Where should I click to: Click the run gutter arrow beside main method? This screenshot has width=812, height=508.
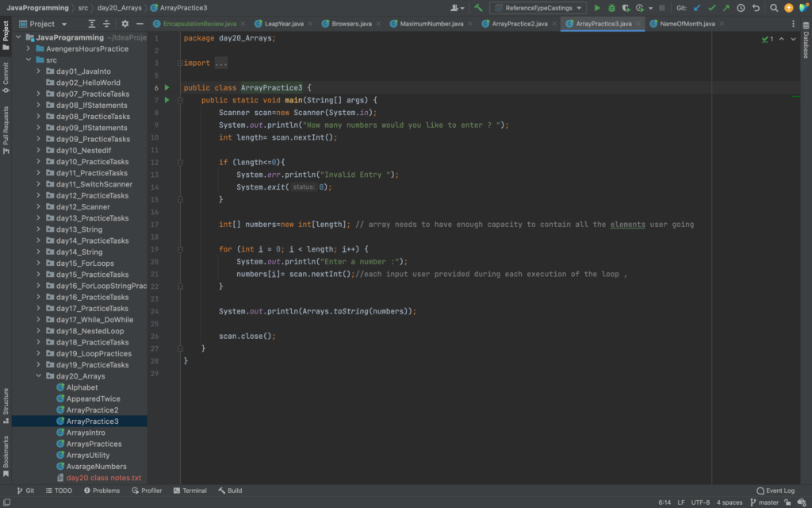(167, 100)
